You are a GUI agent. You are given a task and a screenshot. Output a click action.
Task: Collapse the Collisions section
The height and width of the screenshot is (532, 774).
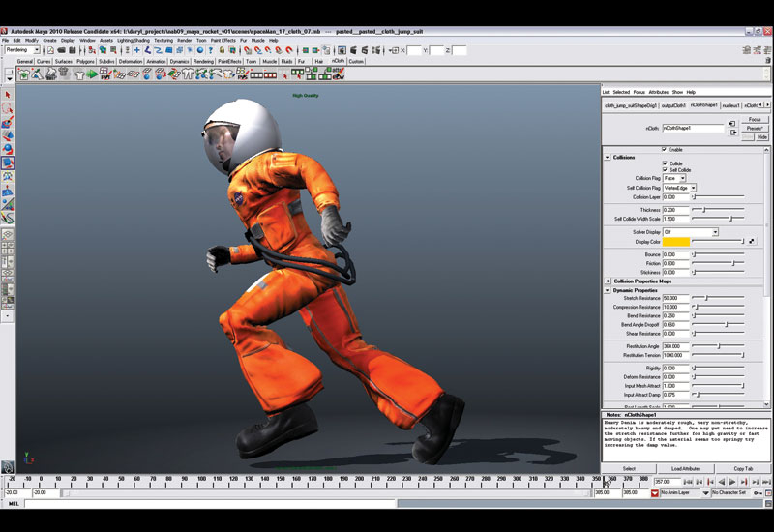(x=608, y=157)
